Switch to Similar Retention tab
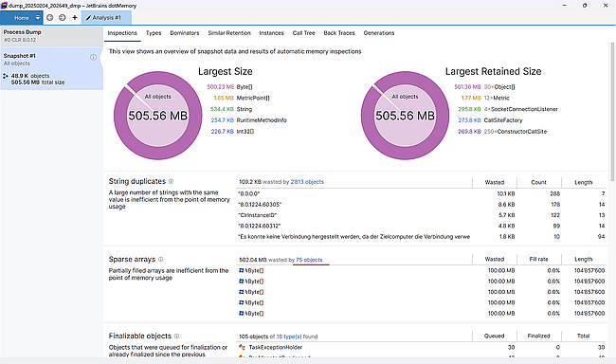616x364 pixels. (x=229, y=33)
